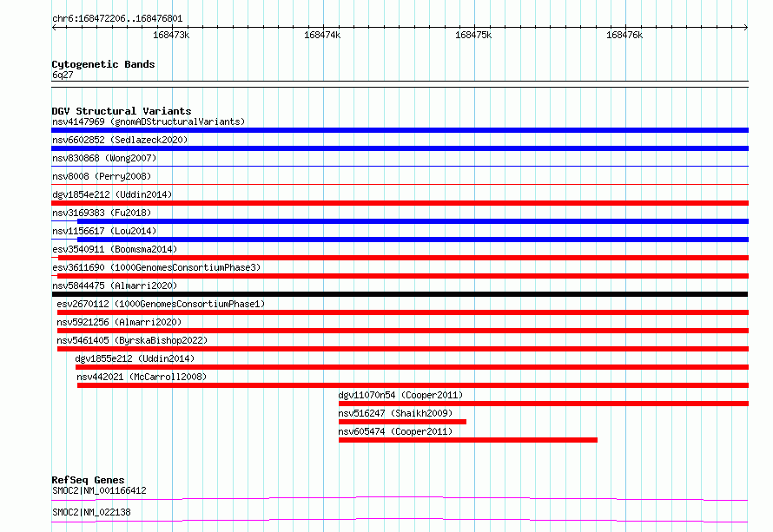Click the 6q27 cytogenetic band label

click(x=63, y=75)
